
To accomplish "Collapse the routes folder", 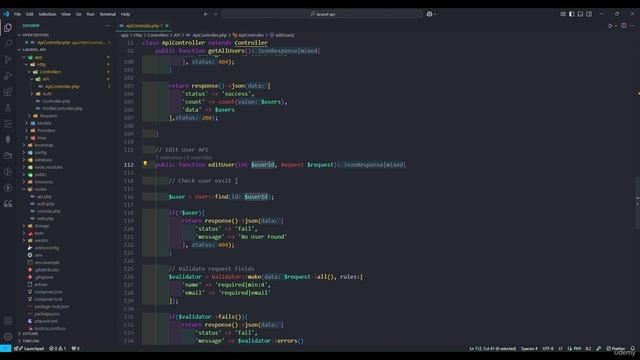I will [x=40, y=189].
